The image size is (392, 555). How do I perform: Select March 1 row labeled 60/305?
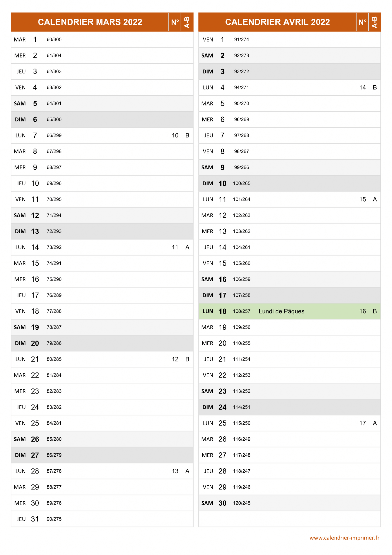(102, 40)
